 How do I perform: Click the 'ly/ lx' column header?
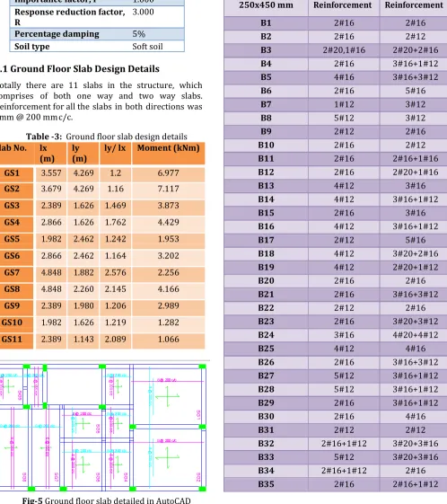[115, 148]
